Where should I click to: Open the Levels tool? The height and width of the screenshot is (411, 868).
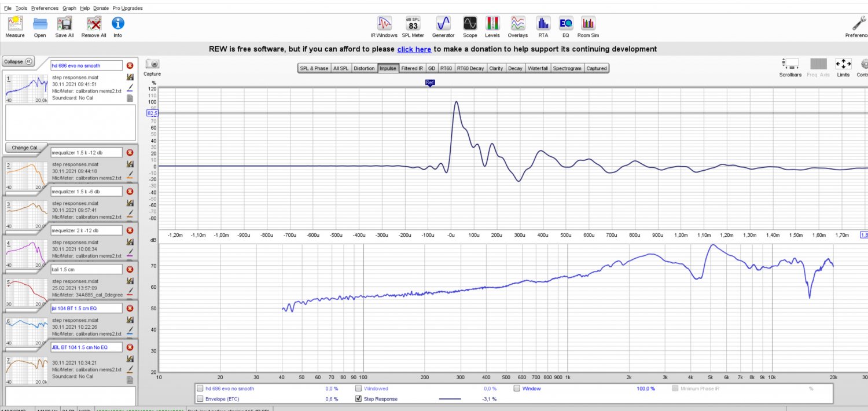coord(492,27)
